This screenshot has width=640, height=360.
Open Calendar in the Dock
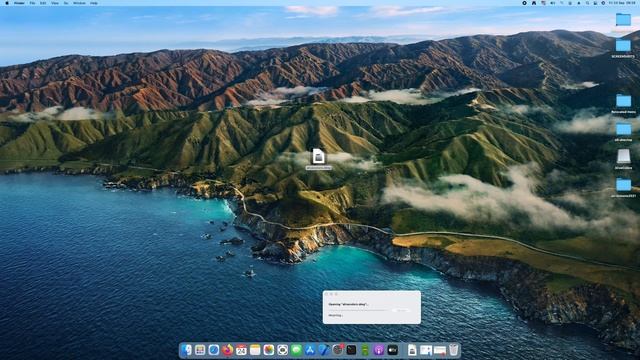[241, 350]
